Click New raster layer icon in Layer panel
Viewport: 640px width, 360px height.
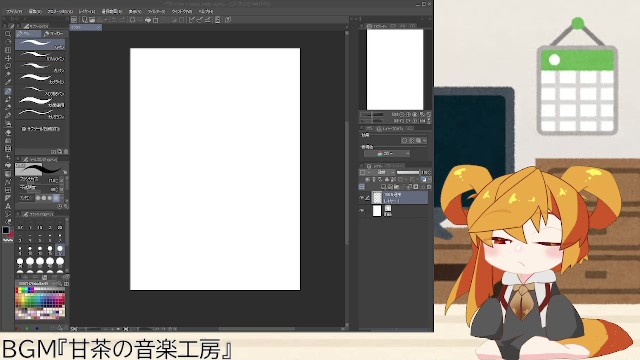click(x=383, y=187)
